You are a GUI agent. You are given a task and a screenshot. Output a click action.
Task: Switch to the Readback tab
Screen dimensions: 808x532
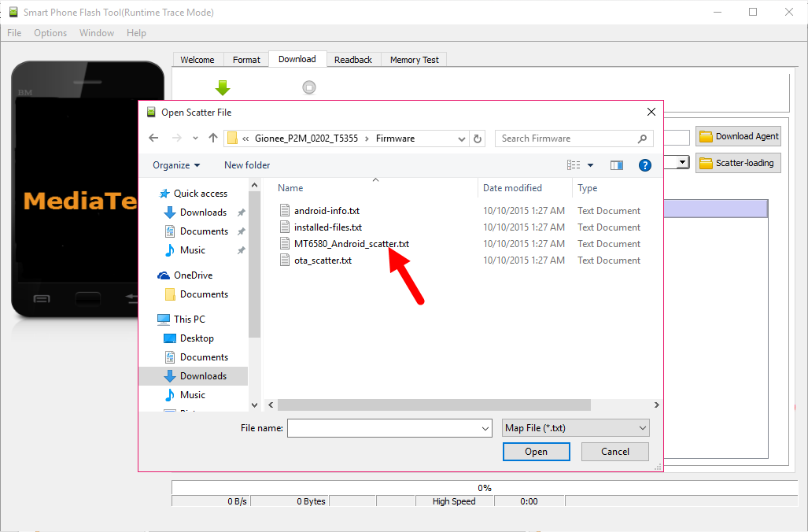pyautogui.click(x=352, y=60)
